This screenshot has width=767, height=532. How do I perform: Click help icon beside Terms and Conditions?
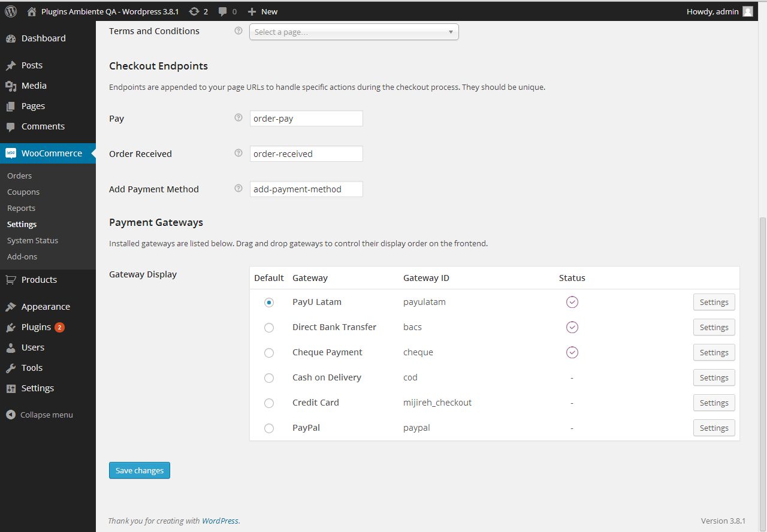click(238, 31)
